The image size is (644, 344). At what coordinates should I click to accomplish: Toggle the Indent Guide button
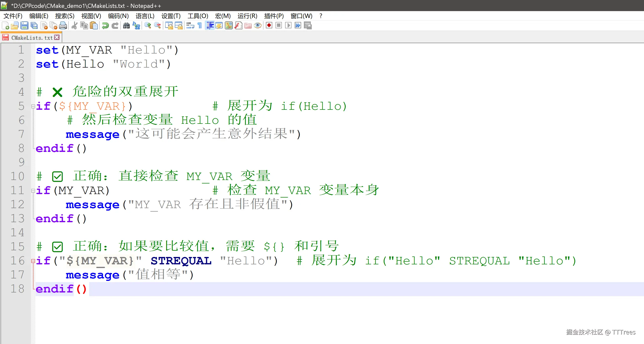point(210,26)
